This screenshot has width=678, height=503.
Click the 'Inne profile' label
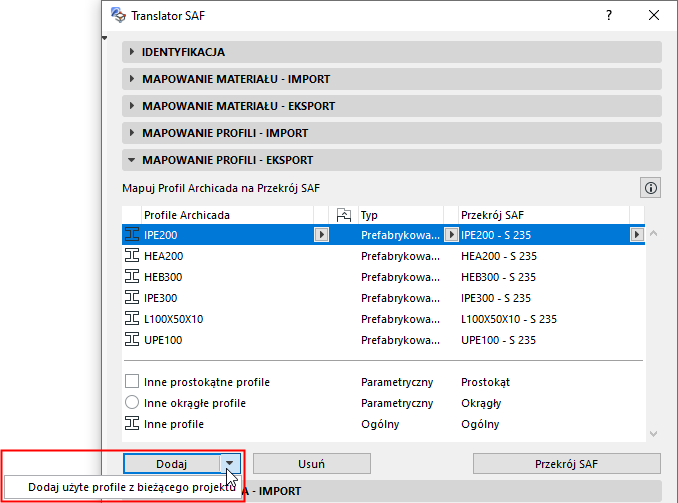tap(174, 424)
